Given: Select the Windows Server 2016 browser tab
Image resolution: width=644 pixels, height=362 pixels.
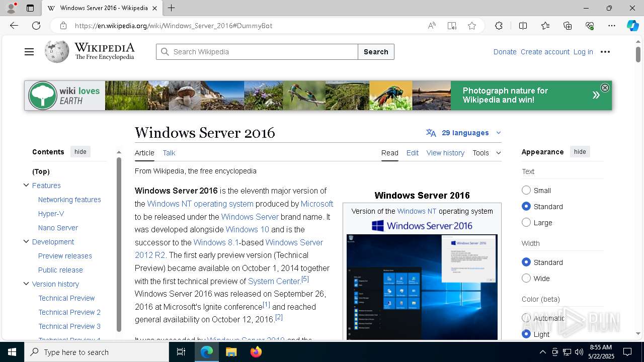Looking at the screenshot, I should (102, 8).
